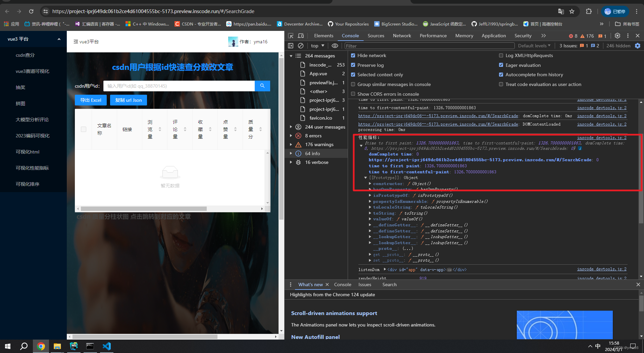Open drawer kebab menu beside What's new
The width and height of the screenshot is (644, 353).
291,284
